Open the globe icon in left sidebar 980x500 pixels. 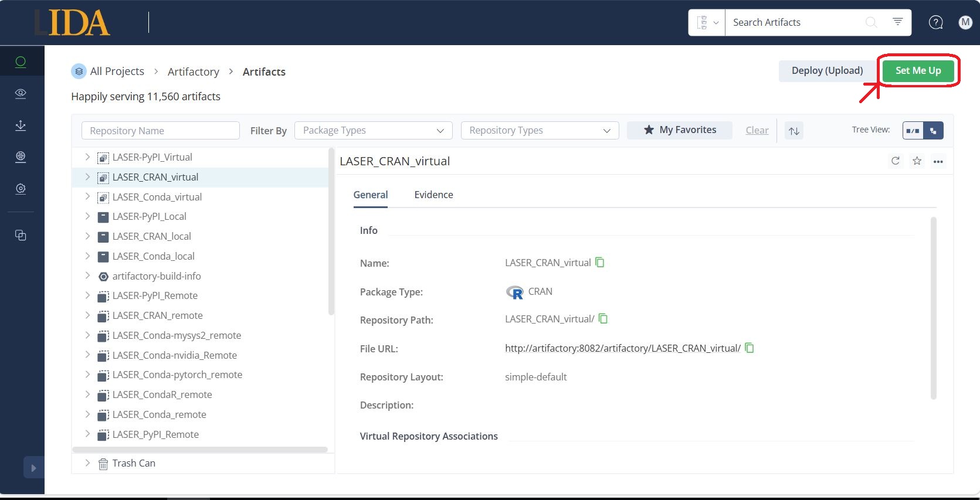click(21, 157)
